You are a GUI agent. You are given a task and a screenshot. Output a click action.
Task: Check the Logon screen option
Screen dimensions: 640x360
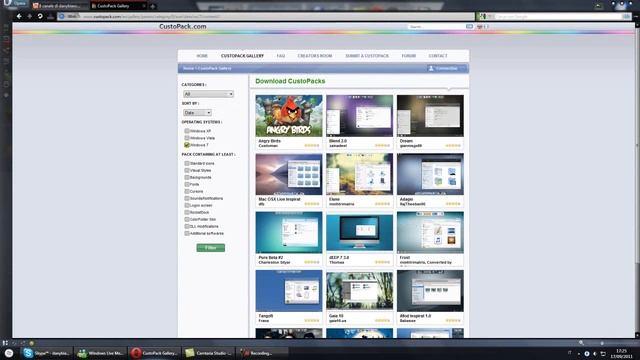(x=187, y=205)
